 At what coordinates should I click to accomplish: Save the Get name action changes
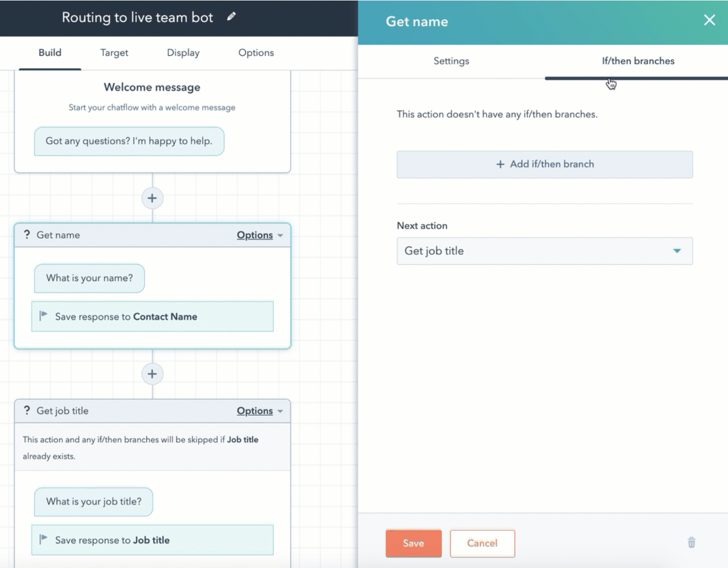pyautogui.click(x=413, y=543)
